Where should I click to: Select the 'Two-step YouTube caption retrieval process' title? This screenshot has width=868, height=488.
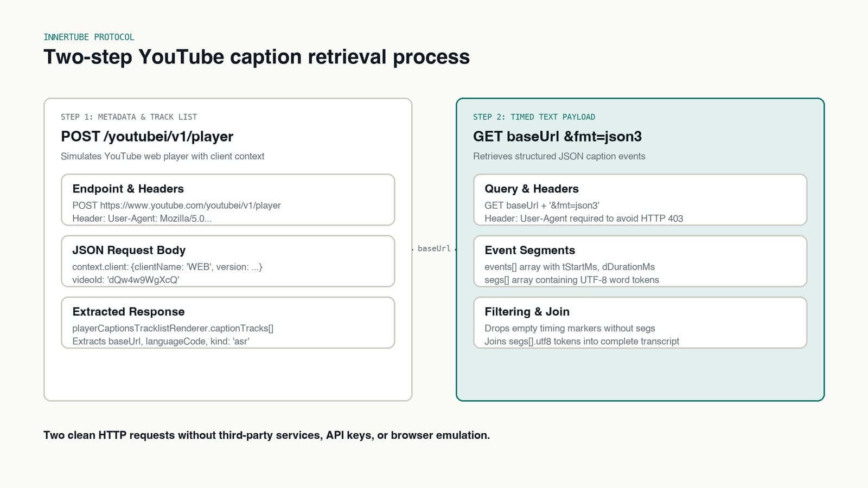pyautogui.click(x=257, y=57)
